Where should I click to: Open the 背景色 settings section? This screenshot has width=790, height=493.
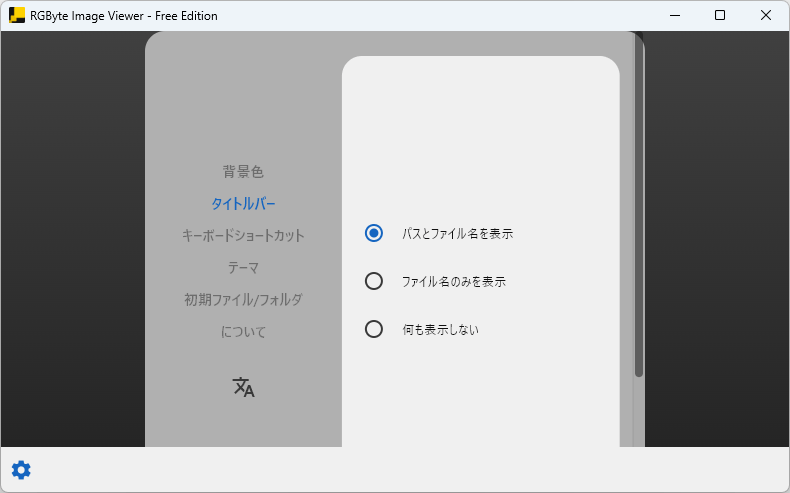[x=243, y=172]
